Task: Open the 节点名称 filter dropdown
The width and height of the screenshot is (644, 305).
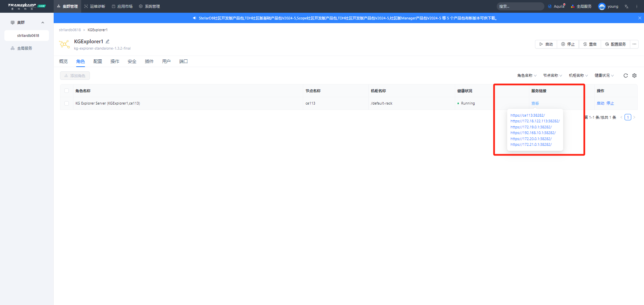Action: (553, 76)
